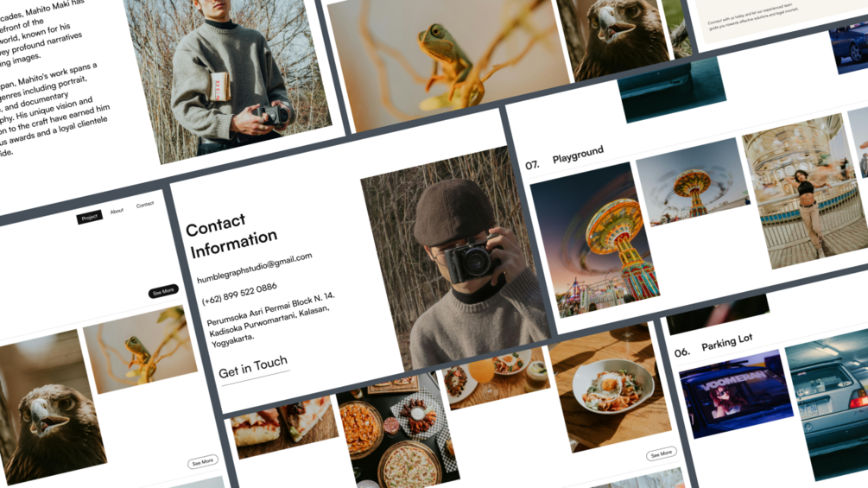Open the Voomerang car window photo

click(x=736, y=394)
